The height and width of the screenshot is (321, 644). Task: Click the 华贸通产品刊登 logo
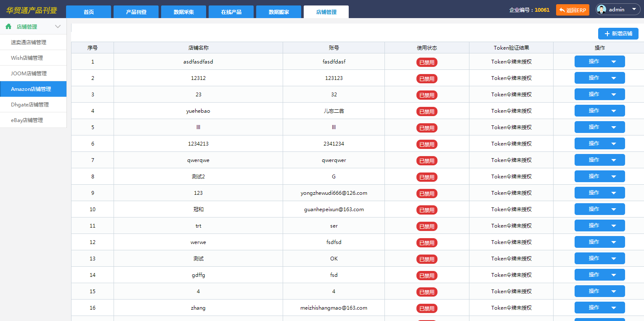tap(32, 10)
